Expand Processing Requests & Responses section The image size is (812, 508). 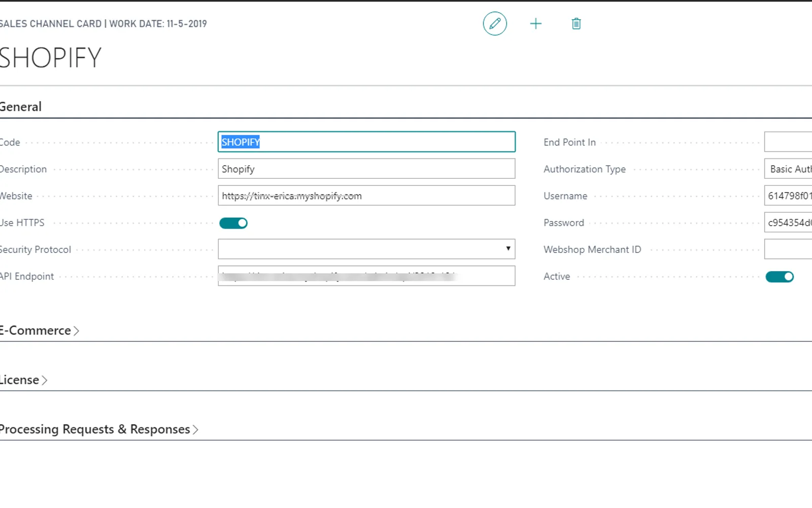(x=99, y=429)
